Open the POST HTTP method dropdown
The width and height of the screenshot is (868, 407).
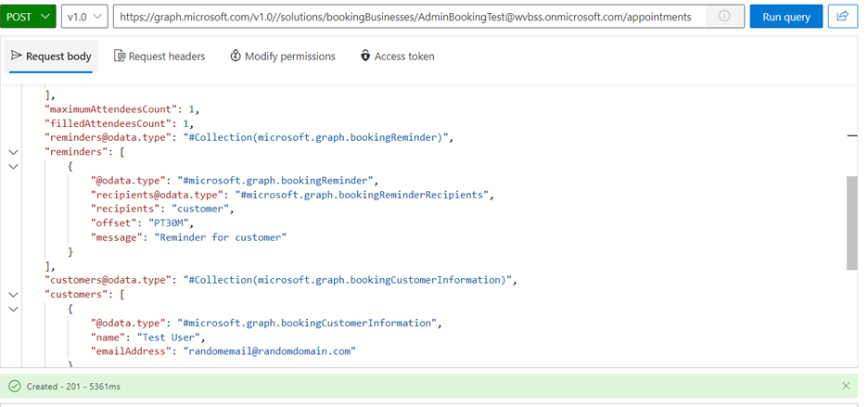(x=28, y=17)
